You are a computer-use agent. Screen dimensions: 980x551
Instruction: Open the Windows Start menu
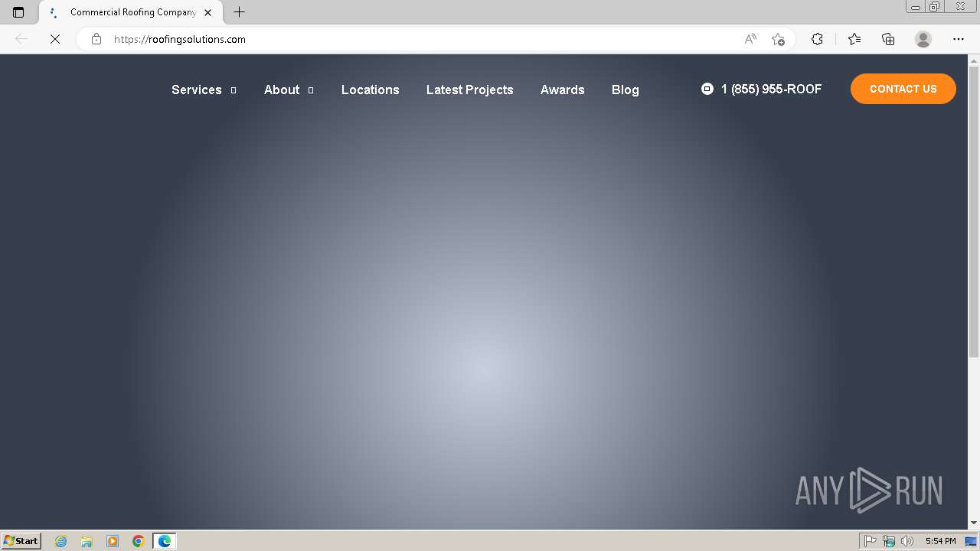point(21,540)
